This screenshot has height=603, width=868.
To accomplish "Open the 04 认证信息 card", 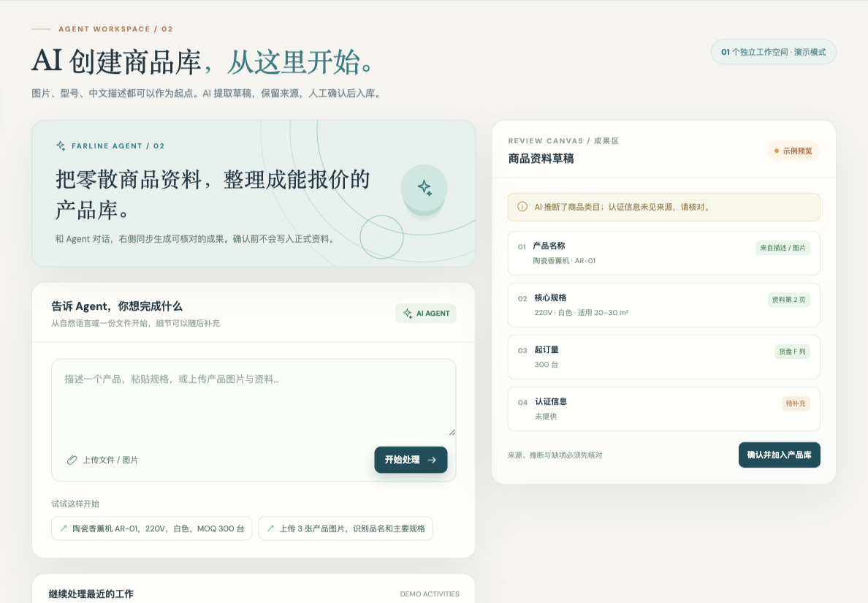I will coord(663,409).
